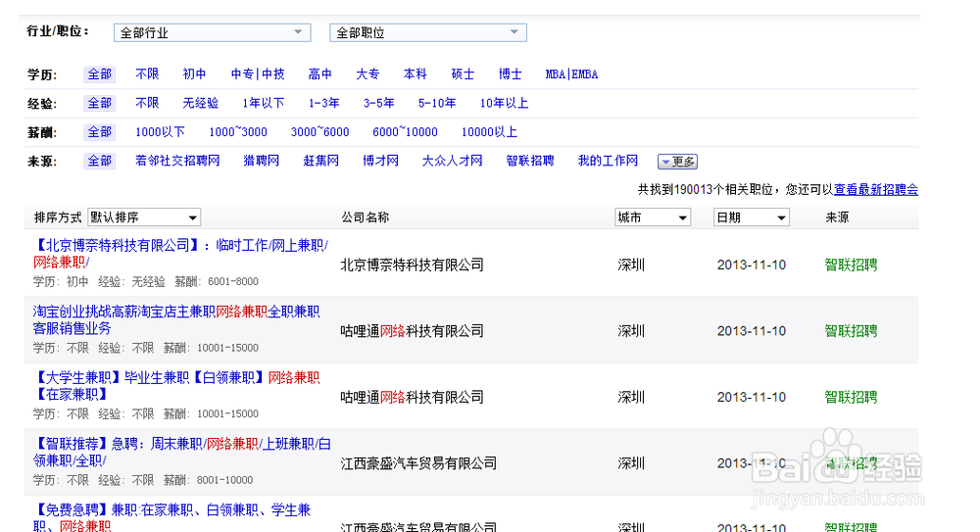Filter source by 若邻社交招聘网
This screenshot has width=980, height=532.
177,161
